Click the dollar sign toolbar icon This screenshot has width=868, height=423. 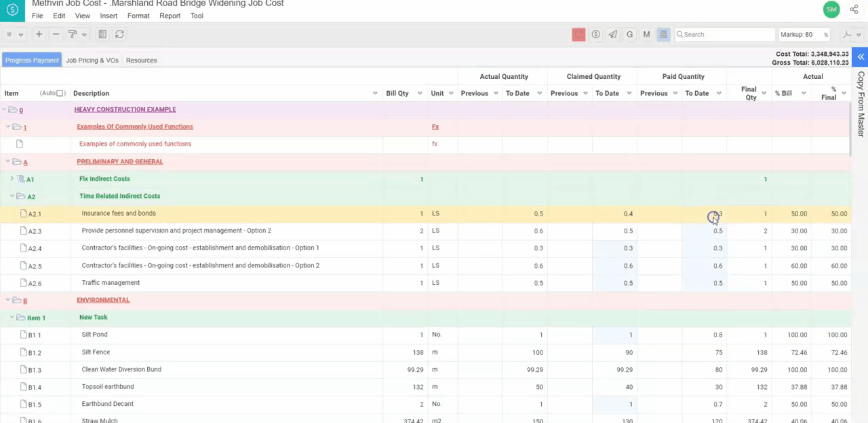click(596, 34)
